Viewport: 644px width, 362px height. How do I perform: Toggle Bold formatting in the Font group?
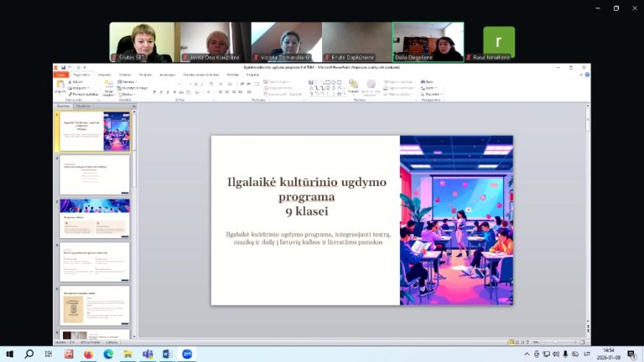click(x=154, y=92)
